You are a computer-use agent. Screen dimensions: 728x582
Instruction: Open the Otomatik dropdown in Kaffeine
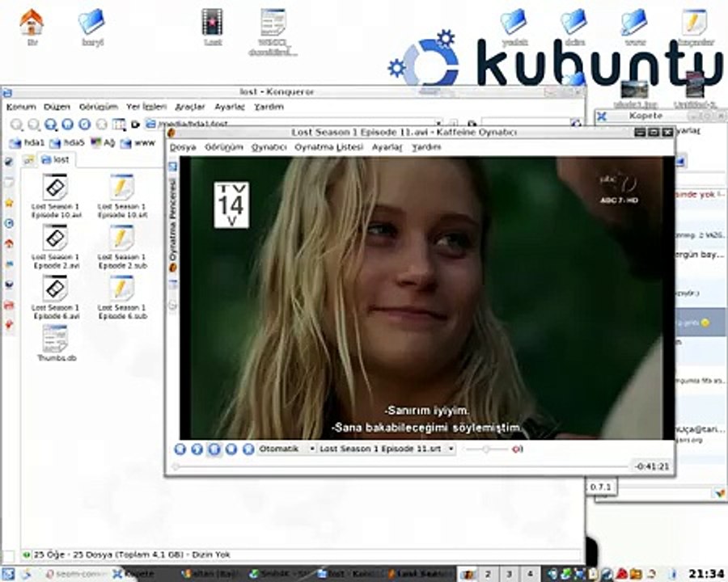point(287,449)
